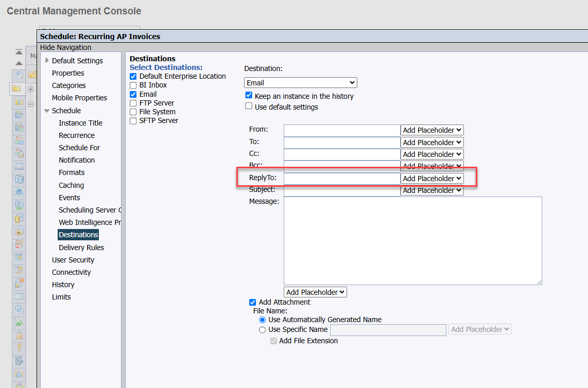Click the gold key icon in sidebar
This screenshot has height=388, width=588.
(x=19, y=347)
